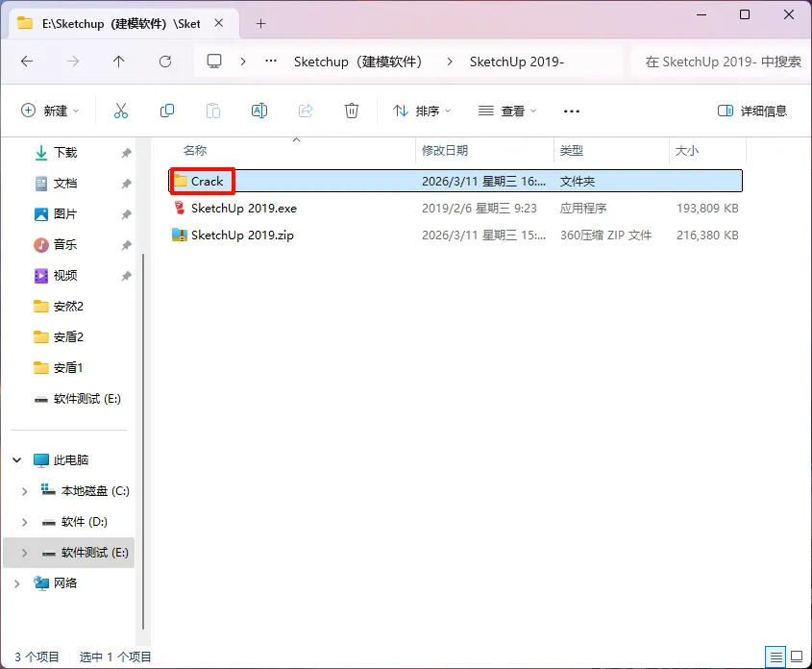This screenshot has width=812, height=669.
Task: Switch to large thumbnails view icon in status bar
Action: click(797, 657)
